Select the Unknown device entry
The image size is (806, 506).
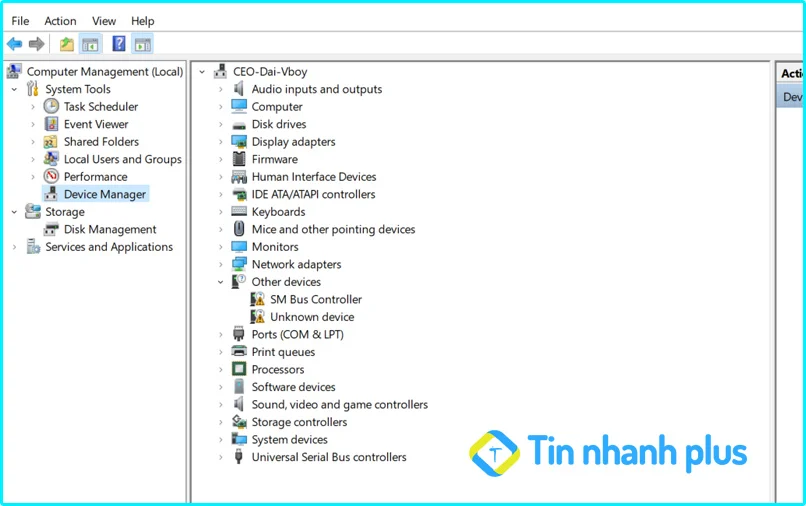point(311,317)
